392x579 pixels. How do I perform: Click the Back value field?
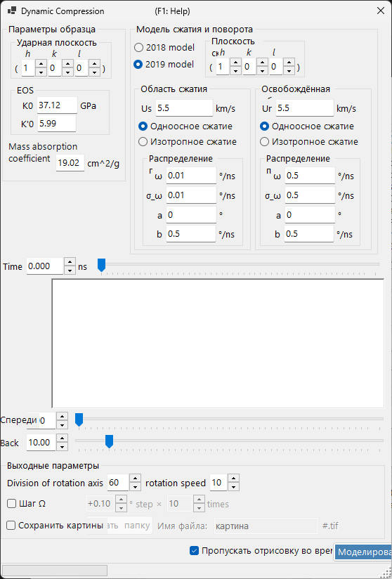(41, 443)
